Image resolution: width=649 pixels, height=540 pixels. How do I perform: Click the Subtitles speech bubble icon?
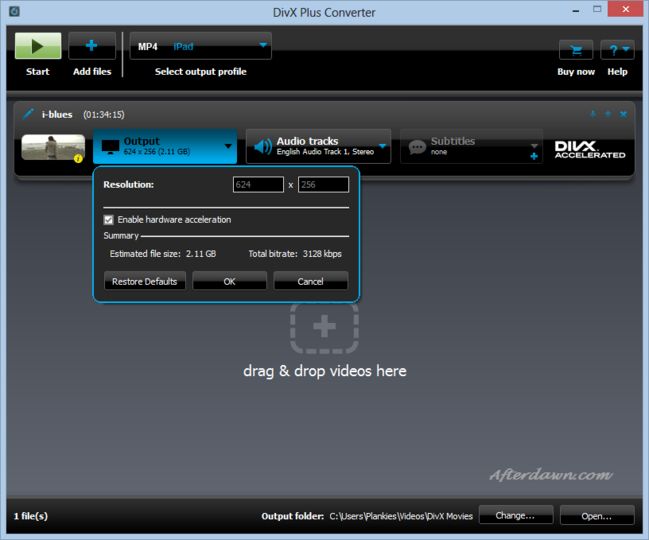(x=417, y=147)
